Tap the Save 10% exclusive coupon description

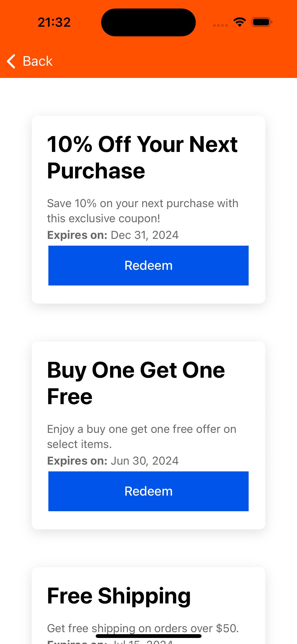(x=143, y=211)
